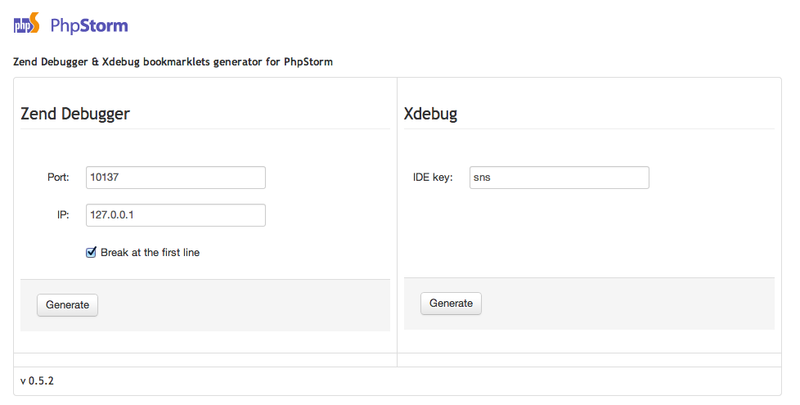
Task: Focus the Port input field
Action: 176,178
